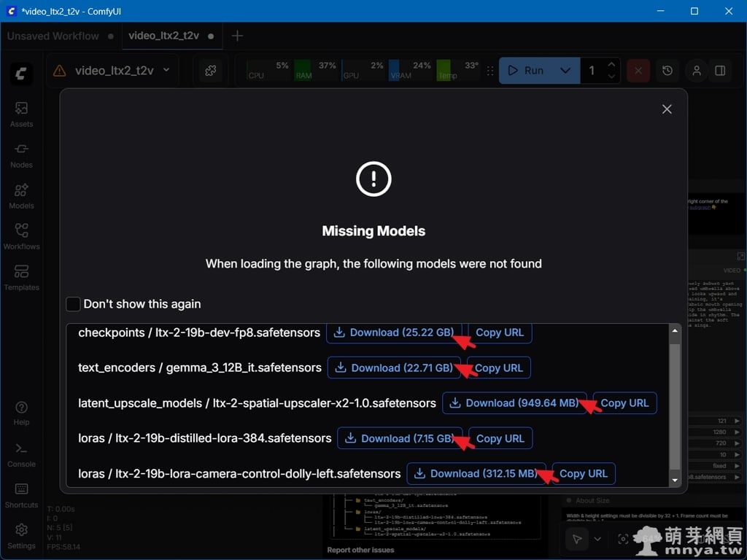Open the Models sidebar panel
The image size is (747, 560).
[21, 195]
